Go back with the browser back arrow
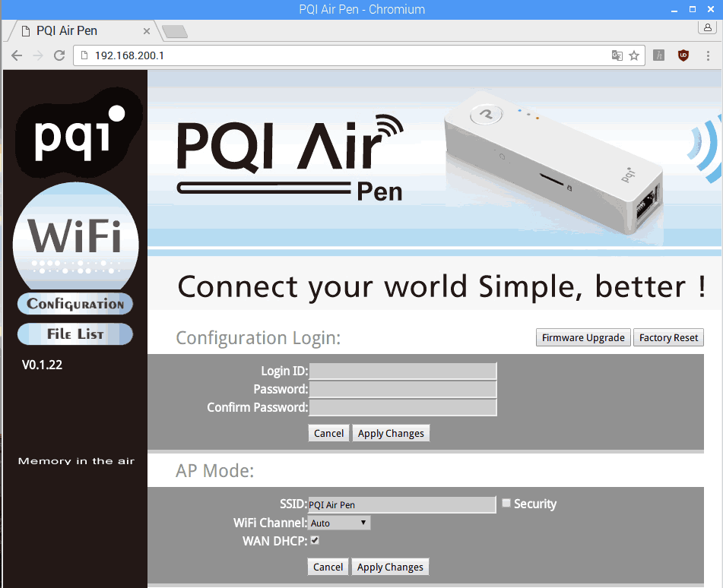Screen dimensions: 723x588 coord(17,55)
